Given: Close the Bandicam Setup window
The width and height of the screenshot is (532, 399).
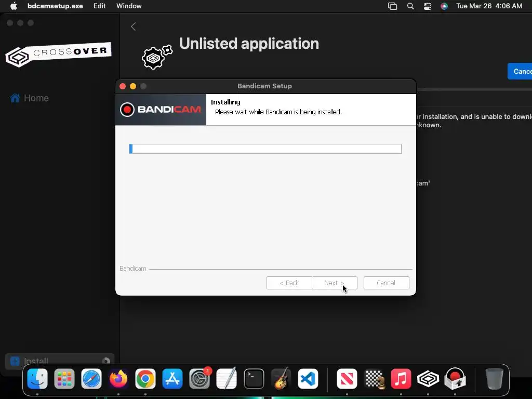Looking at the screenshot, I should [123, 86].
